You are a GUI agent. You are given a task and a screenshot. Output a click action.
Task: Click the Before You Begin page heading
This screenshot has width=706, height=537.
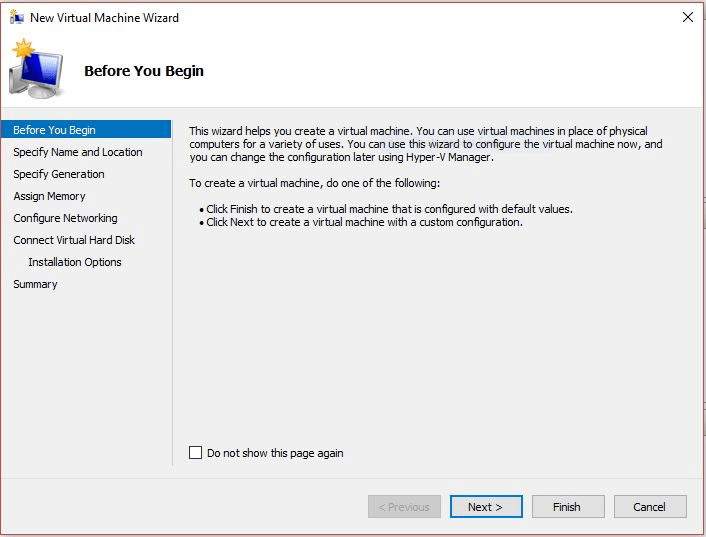[x=144, y=71]
